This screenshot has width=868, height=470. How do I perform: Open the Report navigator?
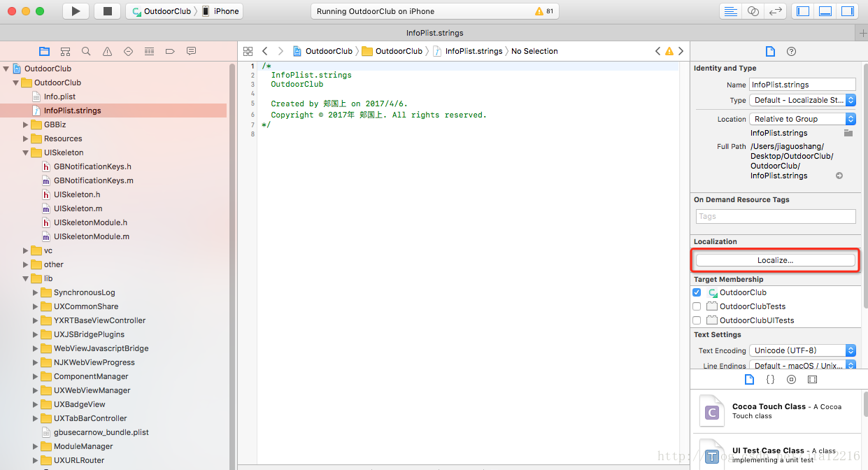(x=191, y=51)
